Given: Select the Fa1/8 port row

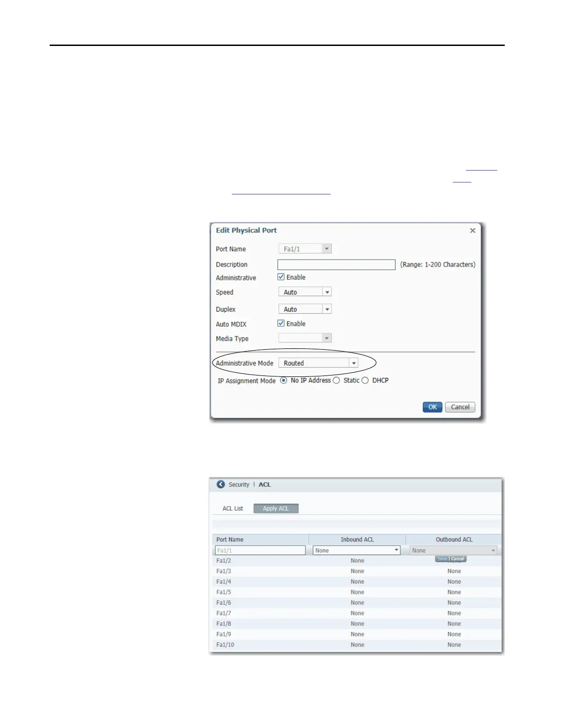Looking at the screenshot, I should pos(356,624).
